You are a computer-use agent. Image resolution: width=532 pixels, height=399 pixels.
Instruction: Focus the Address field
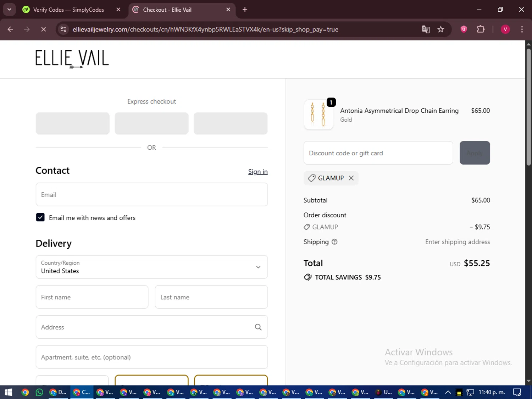(x=152, y=327)
